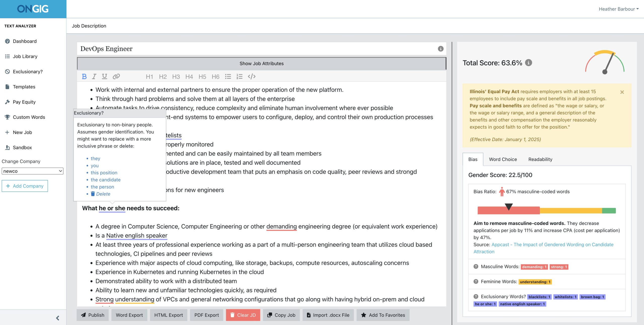This screenshot has height=325, width=644.
Task: Open Custom Words in the sidebar
Action: tap(29, 117)
